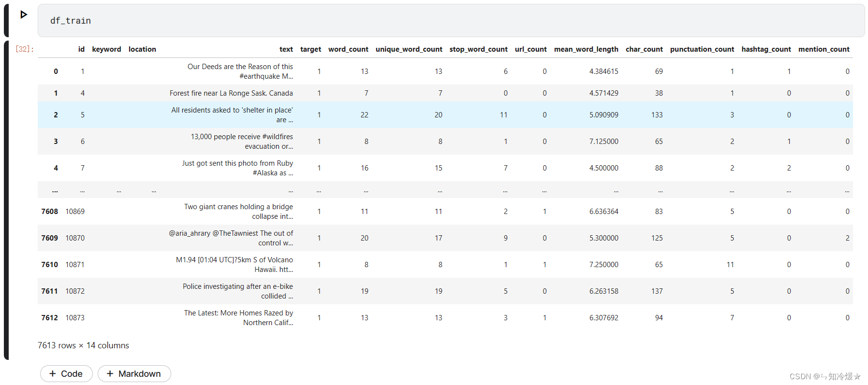Select text 'Forest fire near La Ronge Sask. Canada'

click(x=231, y=93)
